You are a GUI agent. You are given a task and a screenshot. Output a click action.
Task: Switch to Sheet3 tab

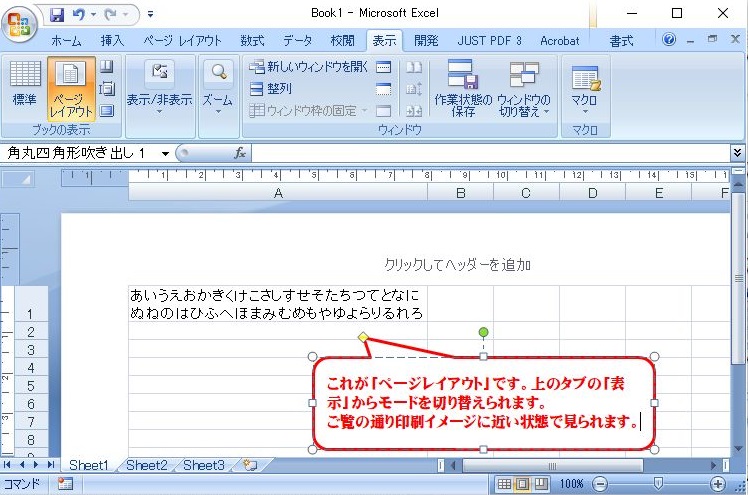pos(204,465)
